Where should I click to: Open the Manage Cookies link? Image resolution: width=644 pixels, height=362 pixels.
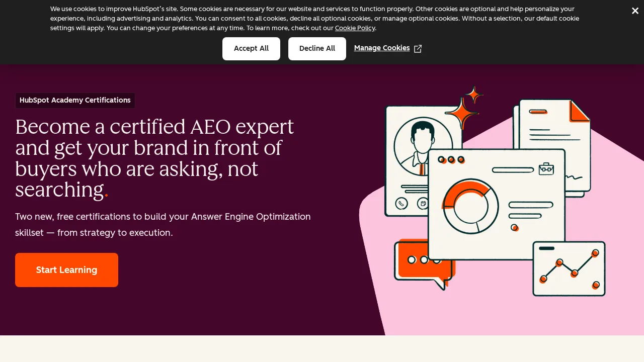[x=382, y=48]
